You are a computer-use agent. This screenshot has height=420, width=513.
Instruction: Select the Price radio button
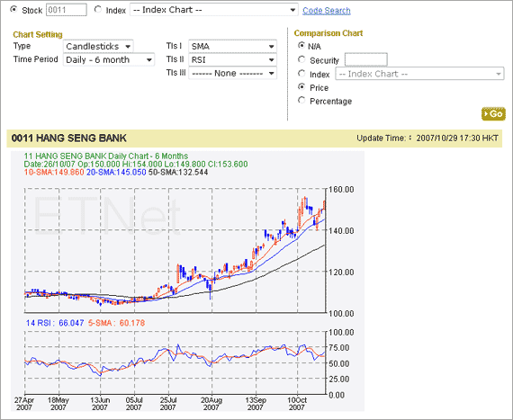(301, 86)
